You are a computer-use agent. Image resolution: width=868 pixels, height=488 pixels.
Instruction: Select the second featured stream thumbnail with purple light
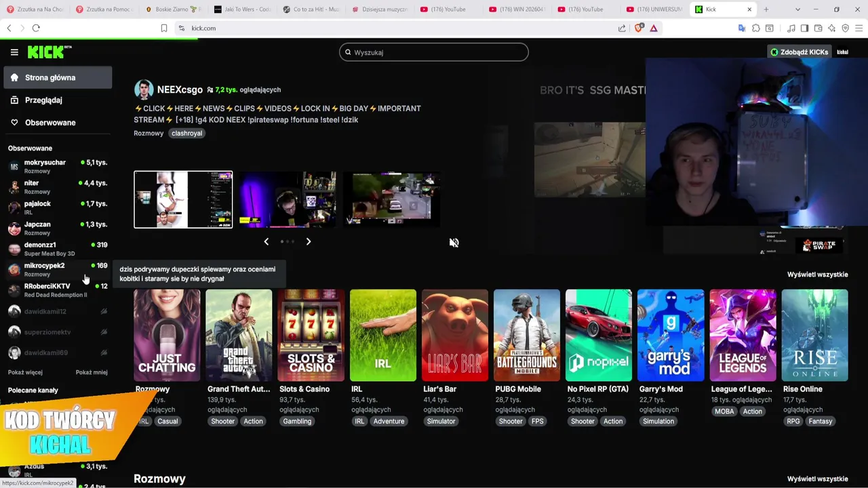(288, 199)
